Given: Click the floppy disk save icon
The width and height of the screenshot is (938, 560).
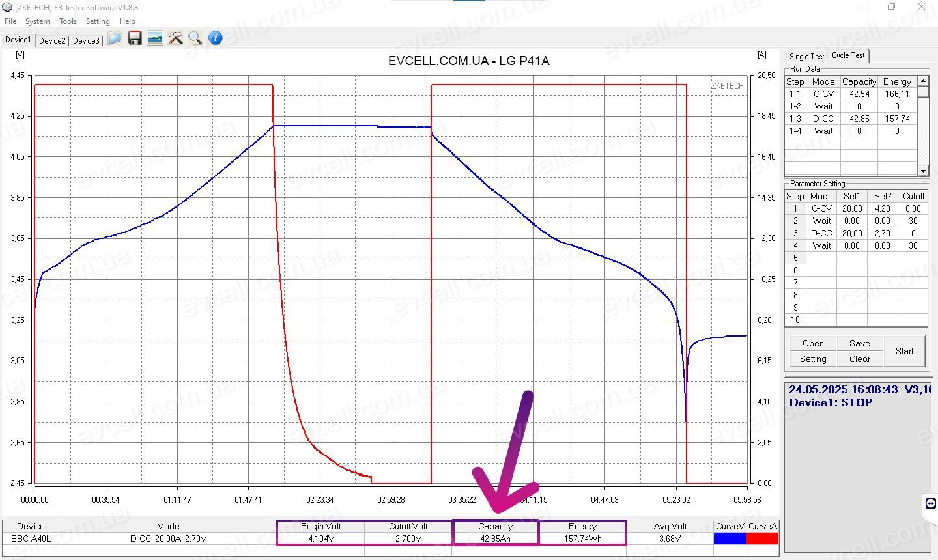Looking at the screenshot, I should pyautogui.click(x=135, y=38).
